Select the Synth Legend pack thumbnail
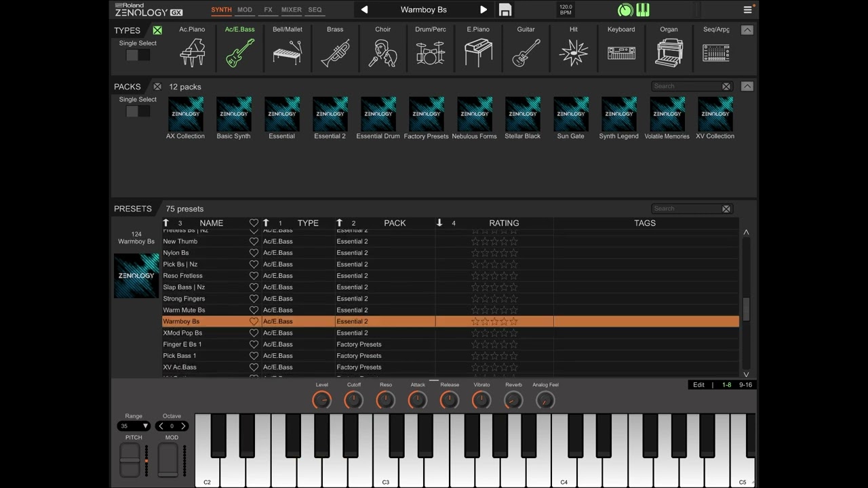The image size is (868, 488). coord(619,114)
